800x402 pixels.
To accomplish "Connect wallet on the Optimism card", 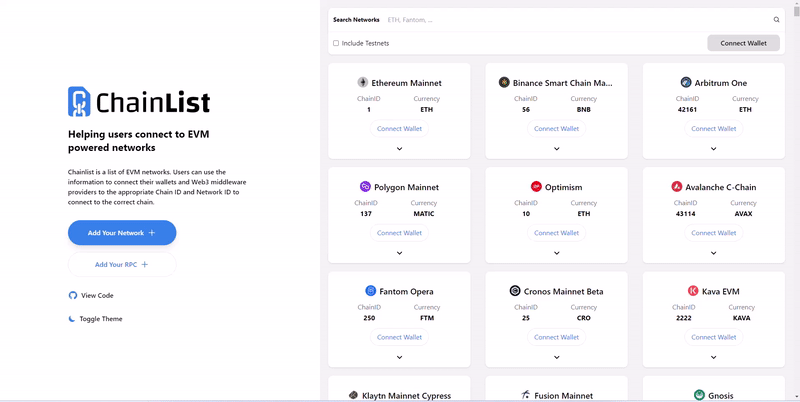I will tap(557, 233).
